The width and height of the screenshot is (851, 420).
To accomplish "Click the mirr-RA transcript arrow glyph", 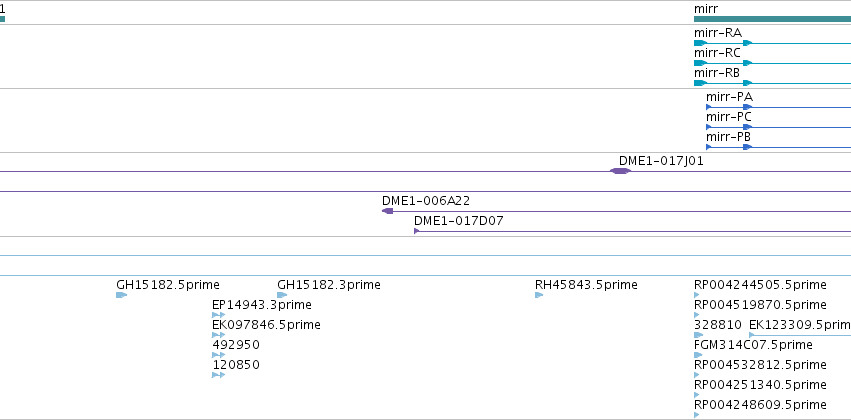I will [x=701, y=43].
